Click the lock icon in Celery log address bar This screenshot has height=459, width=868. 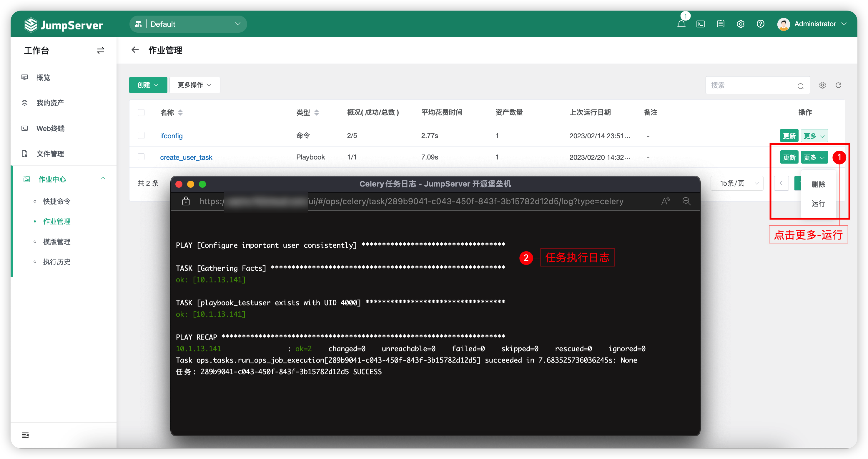186,201
